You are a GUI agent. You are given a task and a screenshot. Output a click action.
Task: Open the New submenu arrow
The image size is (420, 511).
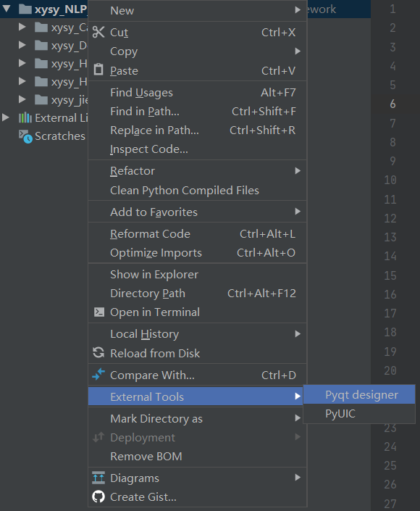pyautogui.click(x=297, y=10)
